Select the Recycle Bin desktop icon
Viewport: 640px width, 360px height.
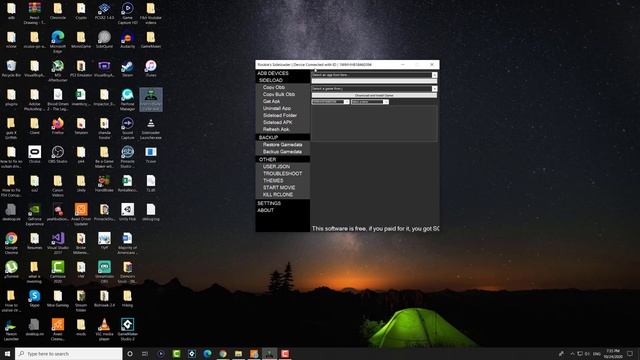click(11, 68)
